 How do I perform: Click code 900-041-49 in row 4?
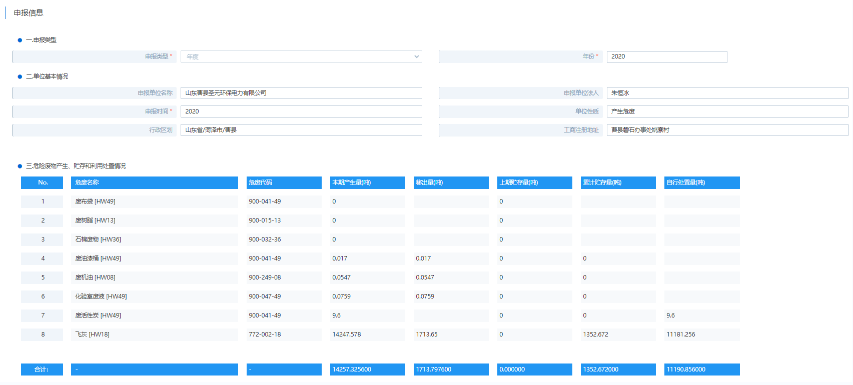tap(283, 258)
